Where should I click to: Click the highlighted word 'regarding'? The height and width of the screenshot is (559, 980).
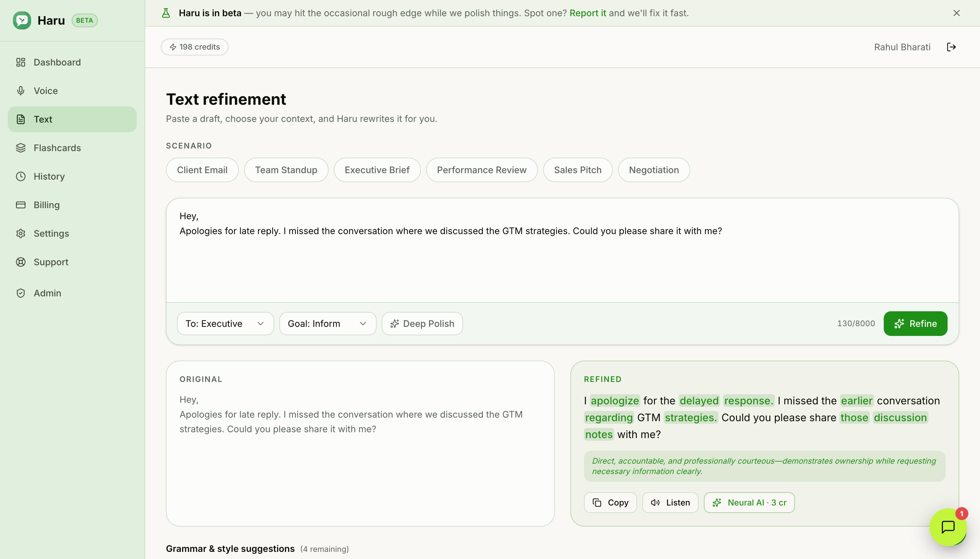[609, 417]
